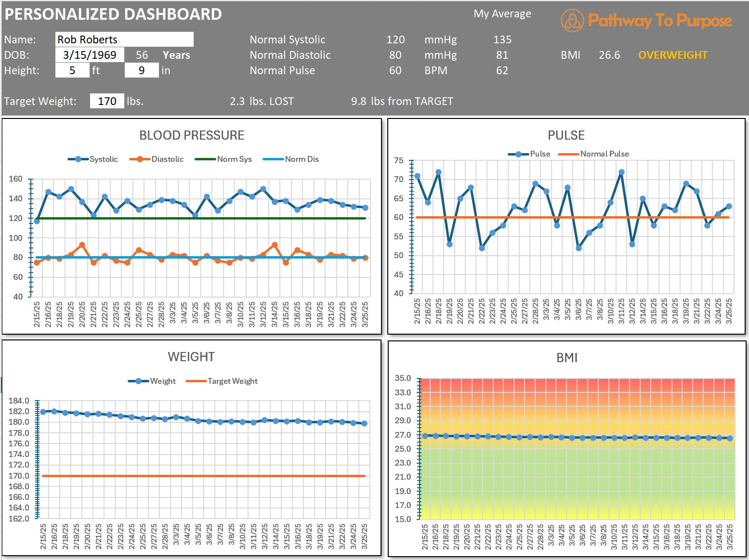The width and height of the screenshot is (749, 560).
Task: Select the DOB field showing 3/15/1969
Action: click(x=90, y=54)
